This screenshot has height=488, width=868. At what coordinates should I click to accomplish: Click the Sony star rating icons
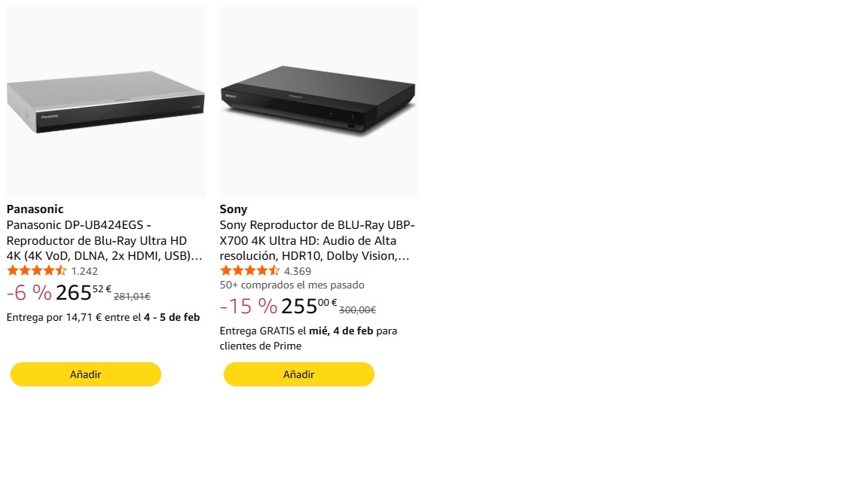tap(250, 271)
